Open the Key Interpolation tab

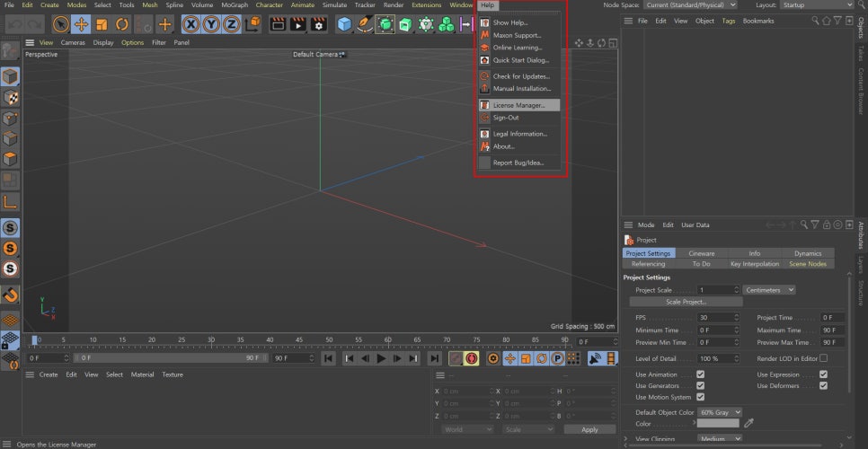point(755,264)
